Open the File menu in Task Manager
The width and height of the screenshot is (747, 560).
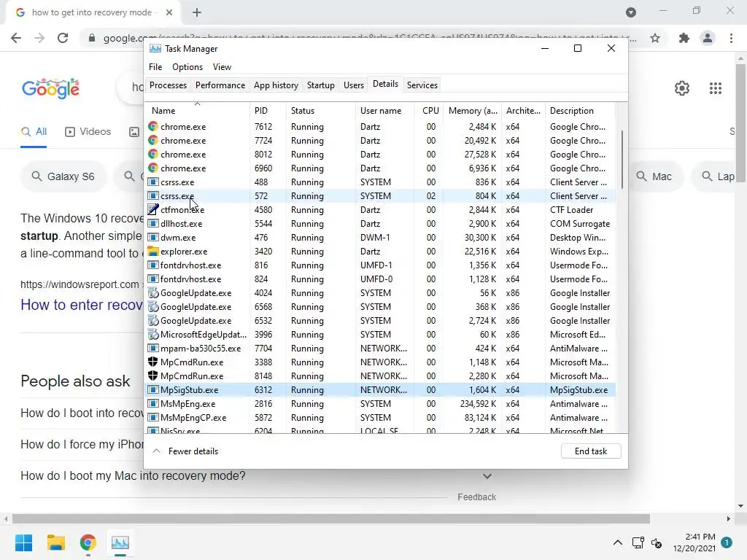click(x=155, y=67)
